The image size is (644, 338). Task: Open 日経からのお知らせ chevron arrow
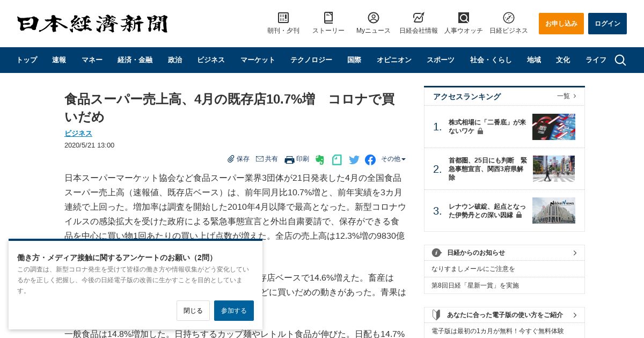pos(575,253)
